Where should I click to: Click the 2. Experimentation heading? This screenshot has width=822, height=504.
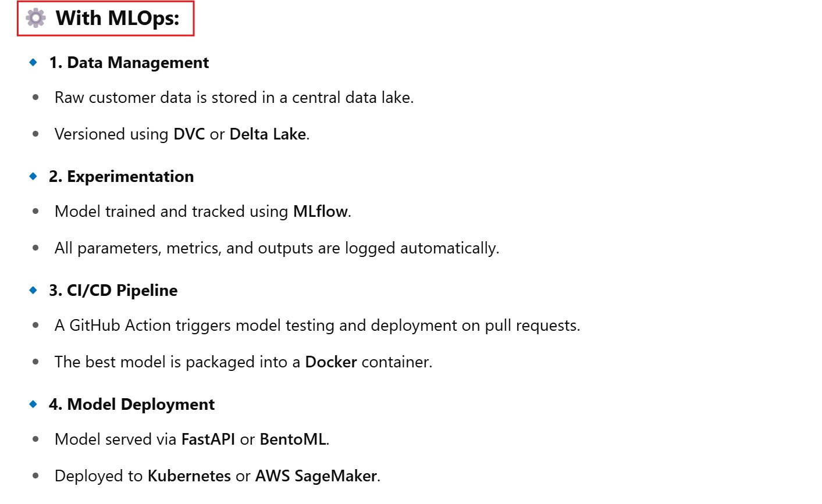121,177
